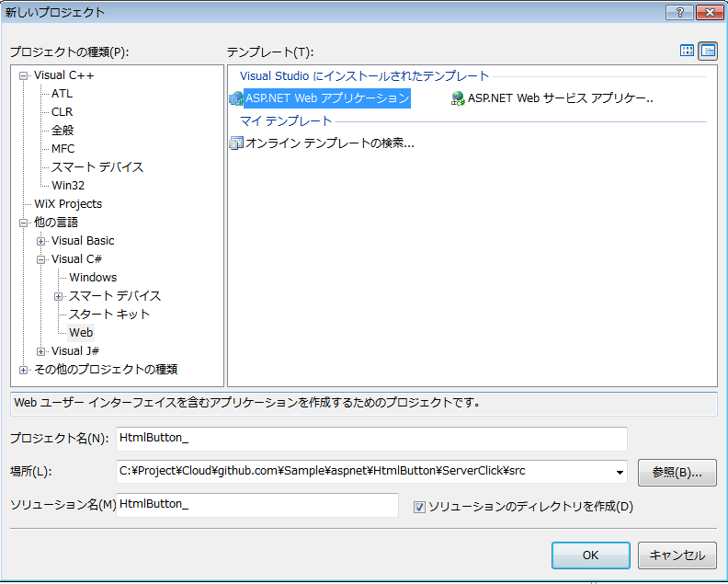Click the ASP.NET Web サービス template icon
This screenshot has height=584, width=728.
click(458, 98)
